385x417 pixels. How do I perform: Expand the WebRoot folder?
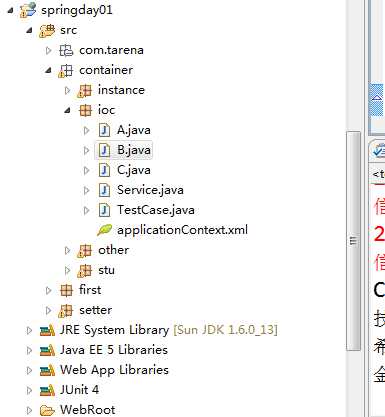(x=29, y=410)
